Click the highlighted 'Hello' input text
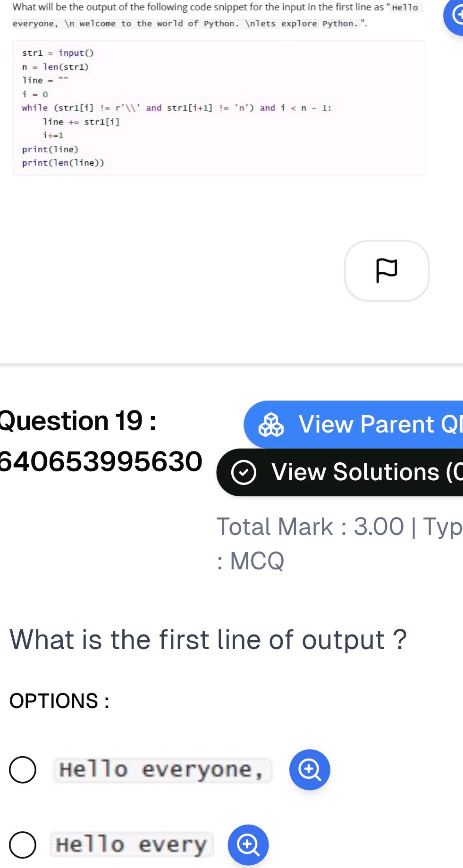Viewport: 463px width, 868px height. pos(404,7)
